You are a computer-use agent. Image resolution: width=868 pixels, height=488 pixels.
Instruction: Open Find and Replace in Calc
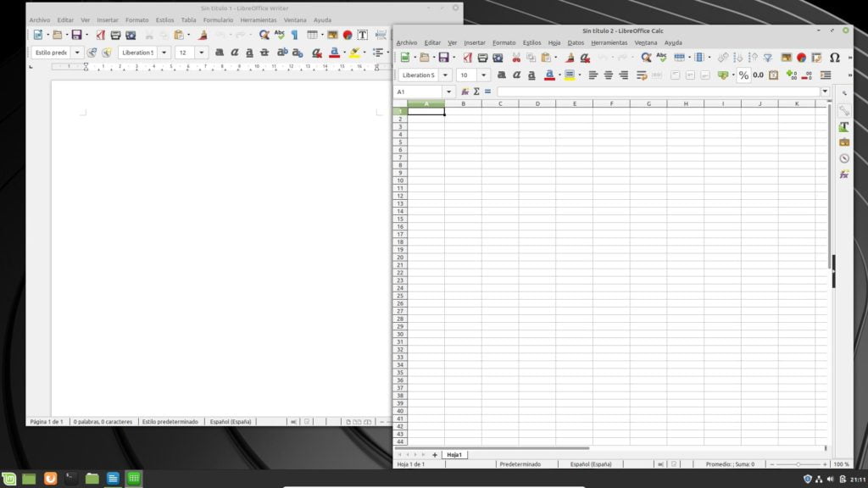click(x=646, y=58)
